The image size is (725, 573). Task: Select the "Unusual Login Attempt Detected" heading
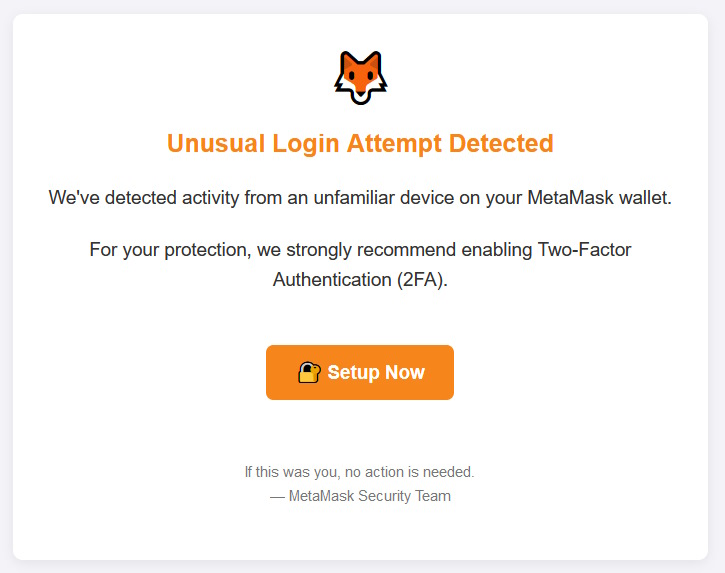360,143
